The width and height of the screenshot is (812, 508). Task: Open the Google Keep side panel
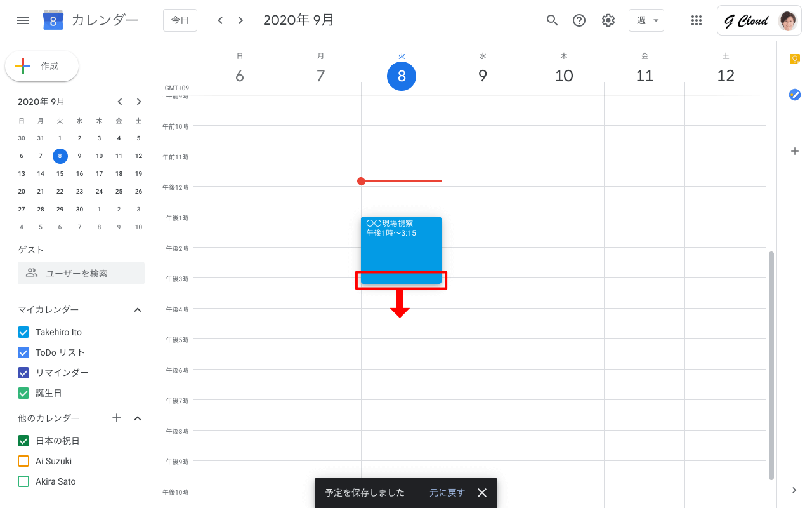pos(794,59)
